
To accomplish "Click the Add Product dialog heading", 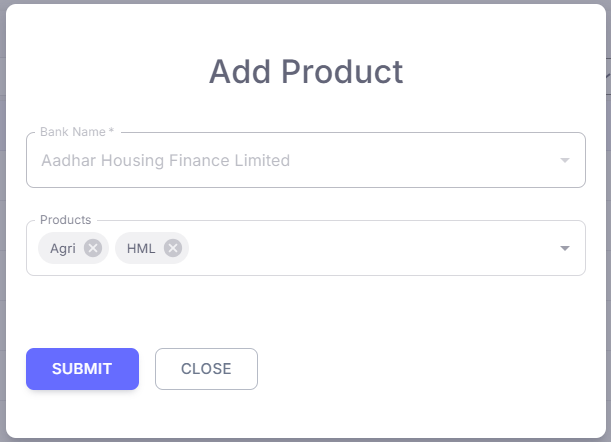I will click(305, 72).
